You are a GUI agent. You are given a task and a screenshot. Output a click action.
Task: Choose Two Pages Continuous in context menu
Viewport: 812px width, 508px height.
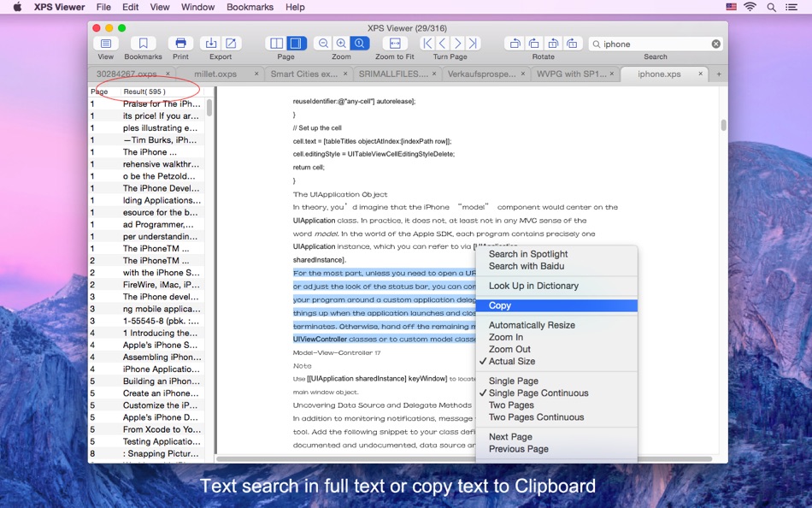(556, 417)
